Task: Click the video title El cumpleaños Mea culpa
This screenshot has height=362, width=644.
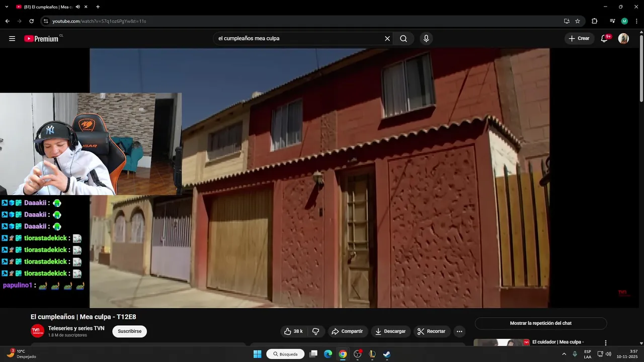Action: coord(84,317)
